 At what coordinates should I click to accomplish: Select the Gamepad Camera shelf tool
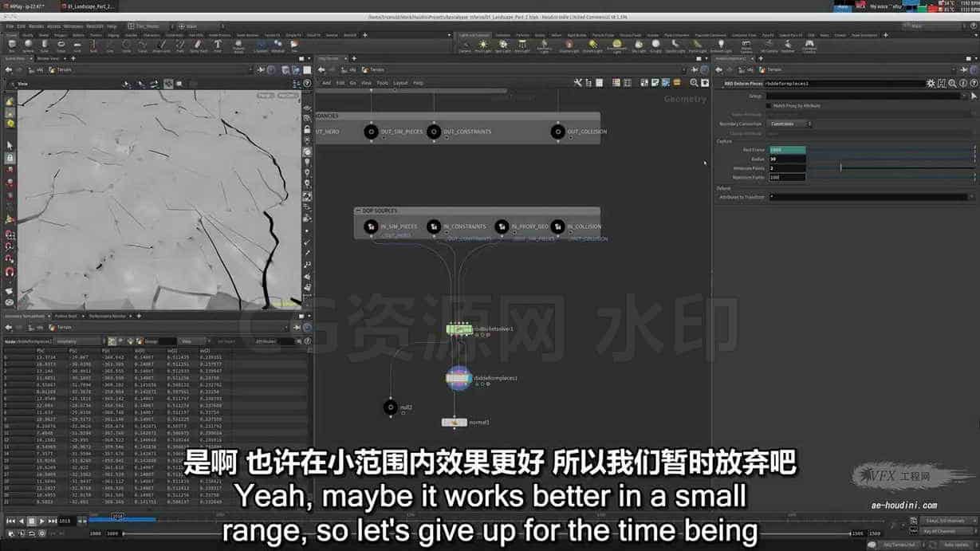point(809,45)
